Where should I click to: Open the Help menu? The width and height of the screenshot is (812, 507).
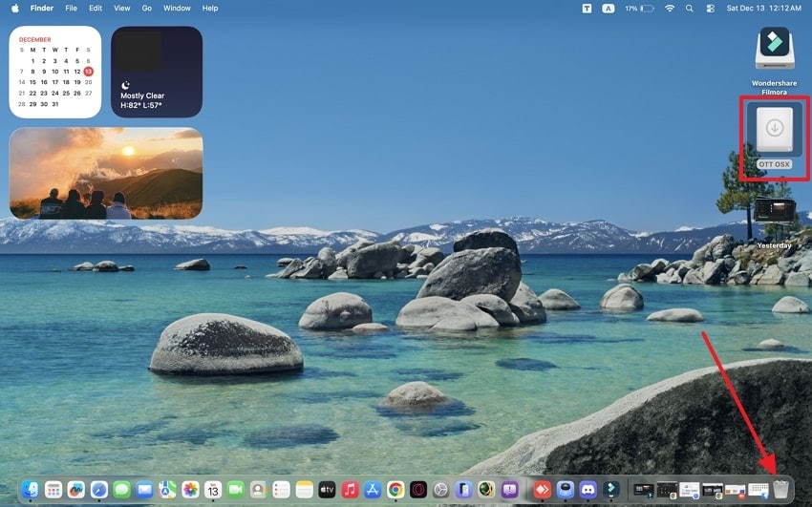(210, 9)
